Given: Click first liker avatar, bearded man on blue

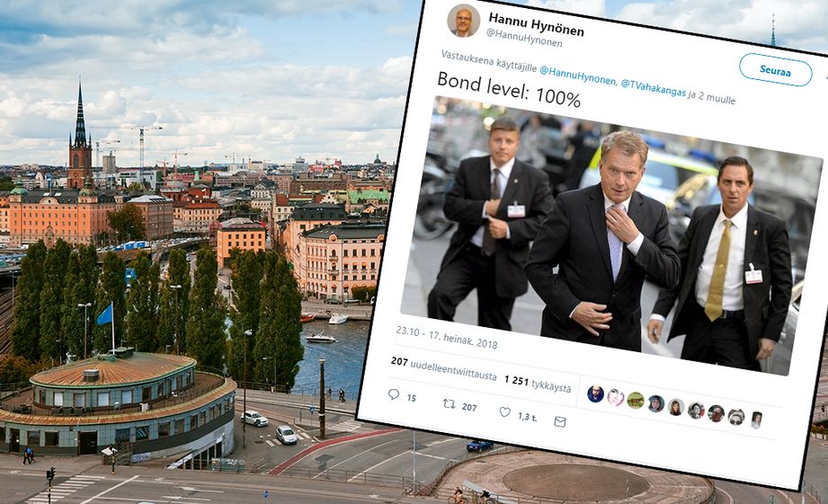Looking at the screenshot, I should point(596,393).
